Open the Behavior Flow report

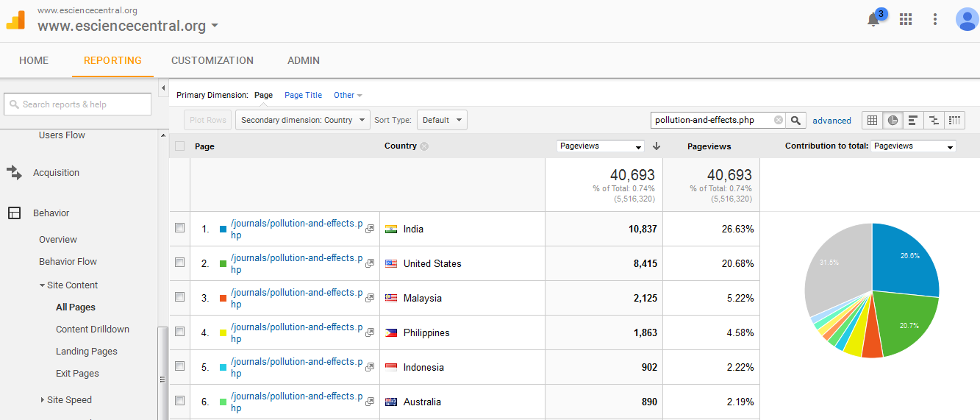pos(68,262)
